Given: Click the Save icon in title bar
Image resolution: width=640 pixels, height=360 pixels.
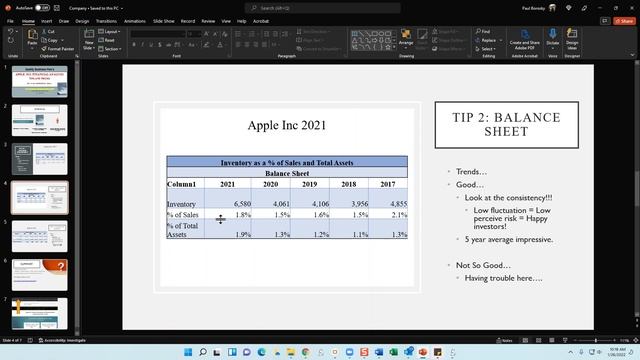Looking at the screenshot, I should (x=57, y=8).
